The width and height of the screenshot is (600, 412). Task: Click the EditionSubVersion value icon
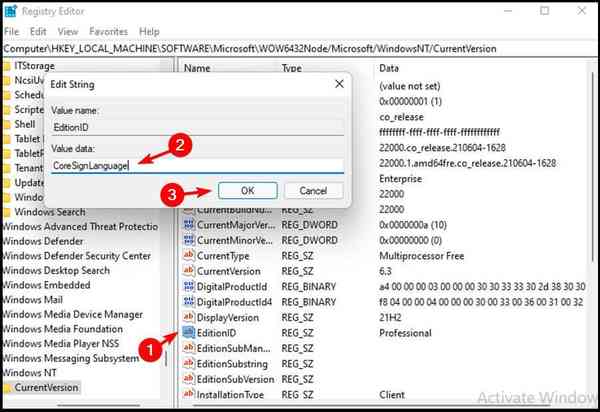tap(189, 379)
